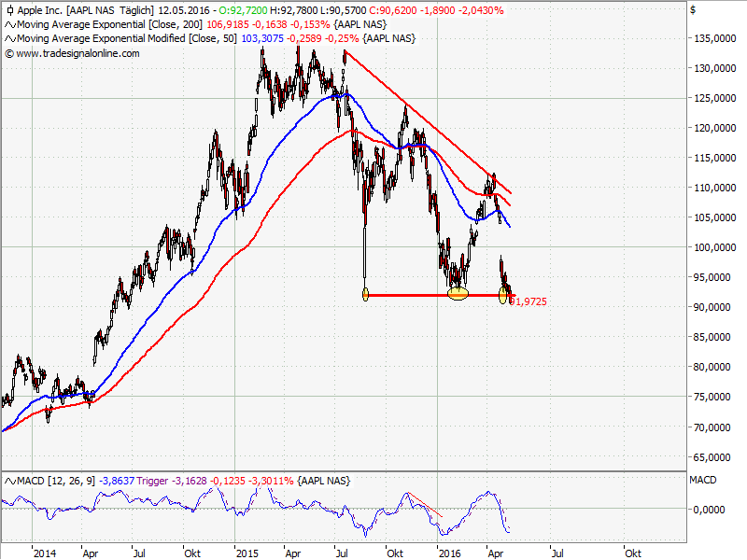Open the www.tradesignalonline.com link
The width and height of the screenshot is (747, 560).
pos(78,53)
